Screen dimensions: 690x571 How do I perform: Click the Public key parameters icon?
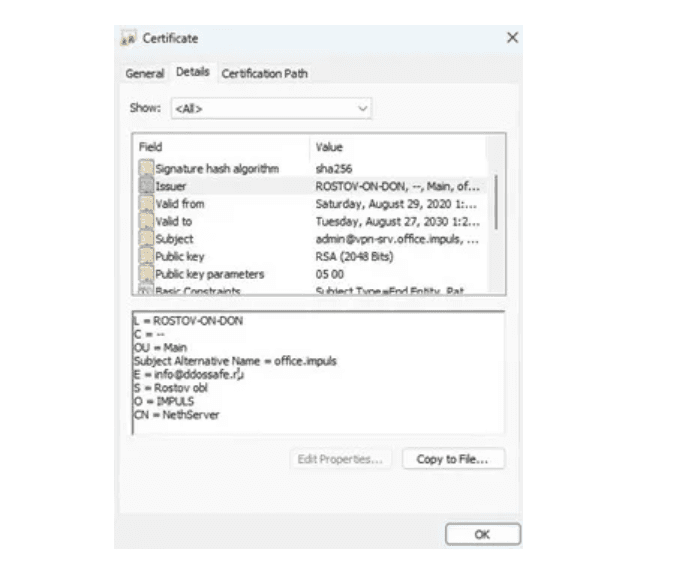pos(146,274)
